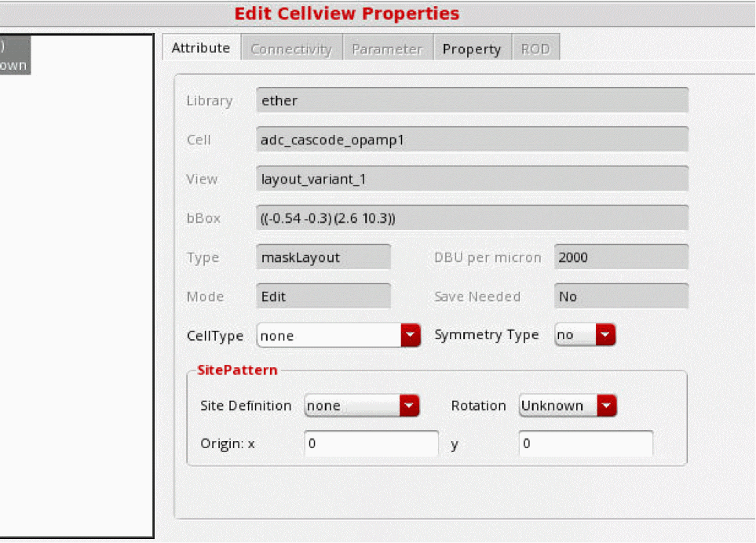Click the Type field showing maskLayout
This screenshot has width=756, height=543.
323,257
